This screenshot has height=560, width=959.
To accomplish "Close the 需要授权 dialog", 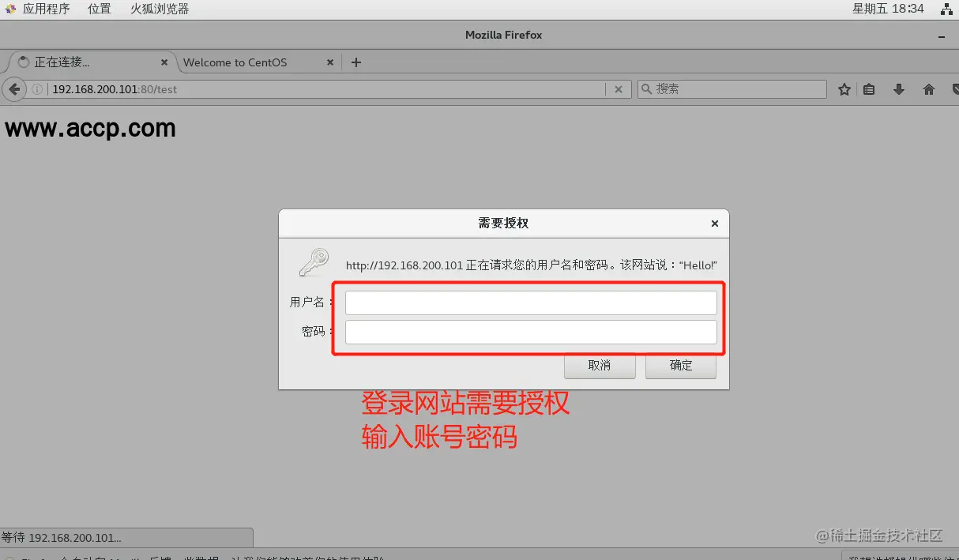I will click(x=714, y=224).
